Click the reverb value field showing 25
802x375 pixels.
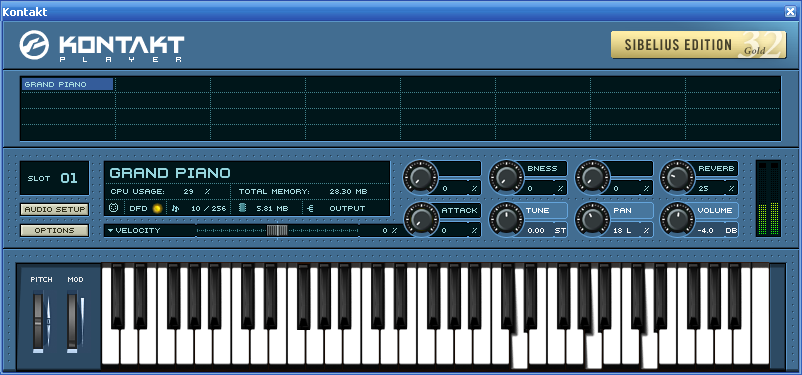coord(717,188)
